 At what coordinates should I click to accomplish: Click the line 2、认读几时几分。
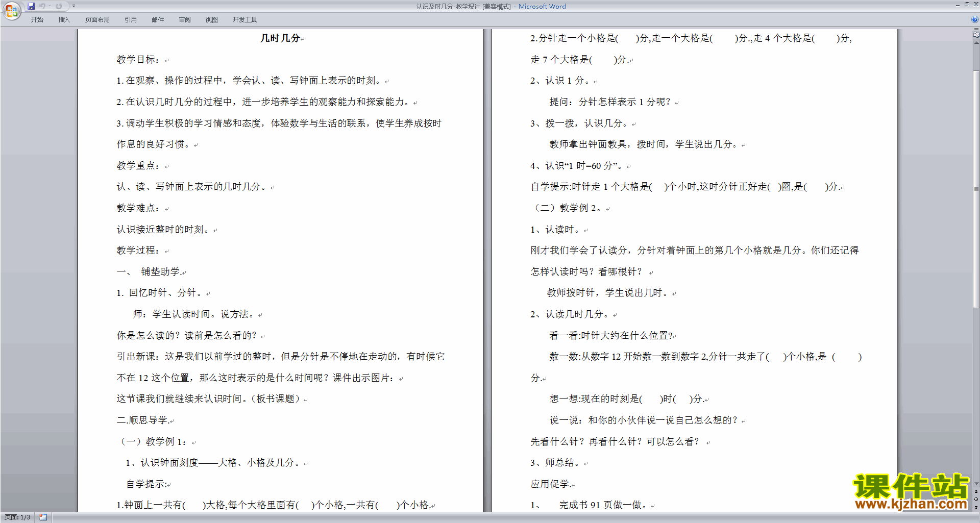pyautogui.click(x=570, y=314)
